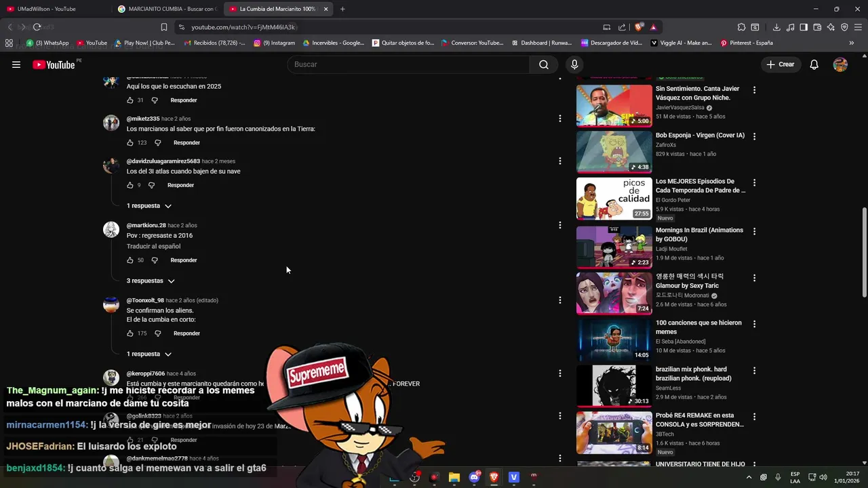Open 'Bob Esponja - Virgen' thumbnail
This screenshot has width=868, height=488.
[614, 152]
